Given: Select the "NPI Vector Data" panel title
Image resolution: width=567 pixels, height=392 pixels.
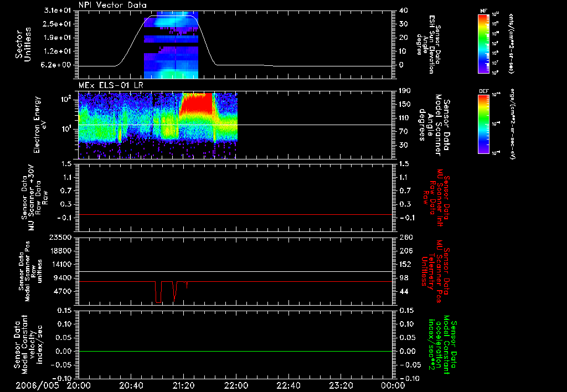Looking at the screenshot, I should pos(113,5).
